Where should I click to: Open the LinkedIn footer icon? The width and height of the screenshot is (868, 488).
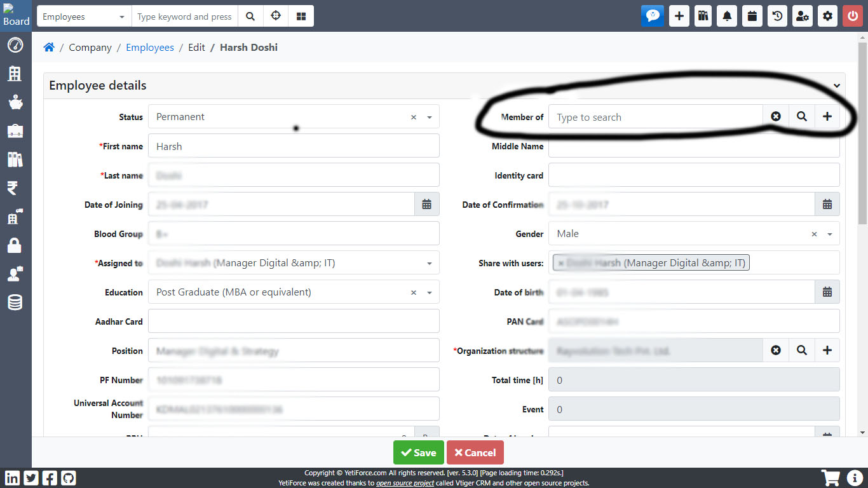[12, 478]
